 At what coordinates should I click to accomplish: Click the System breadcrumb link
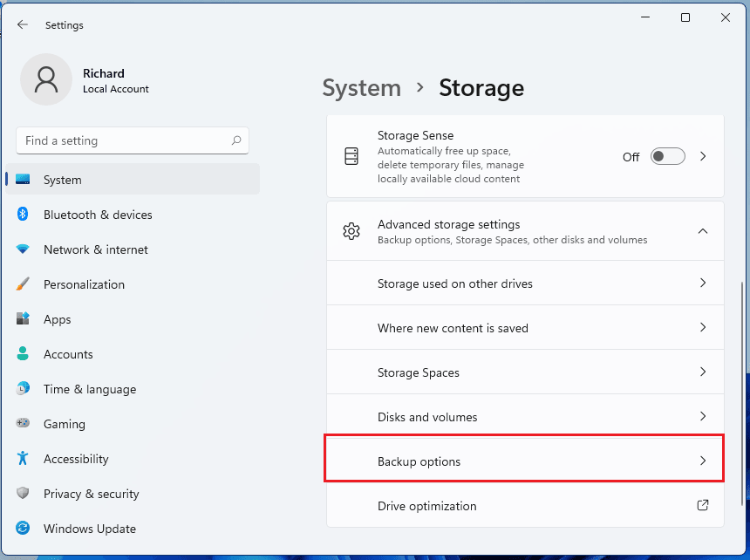[x=361, y=88]
